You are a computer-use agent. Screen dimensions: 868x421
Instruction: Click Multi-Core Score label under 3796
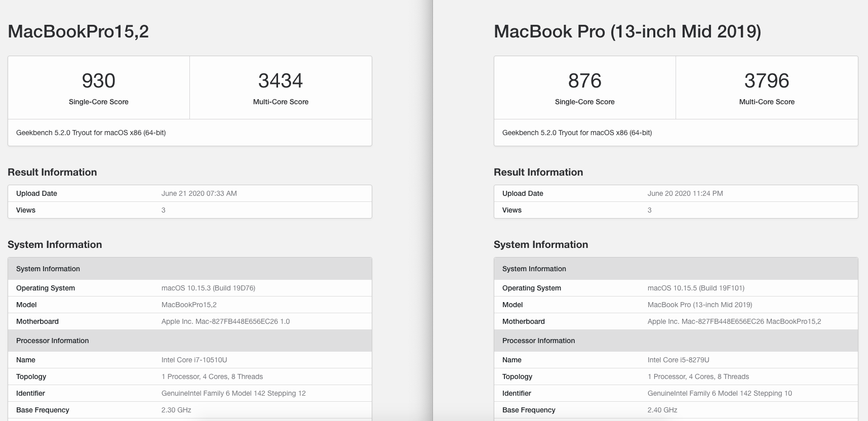click(x=767, y=102)
